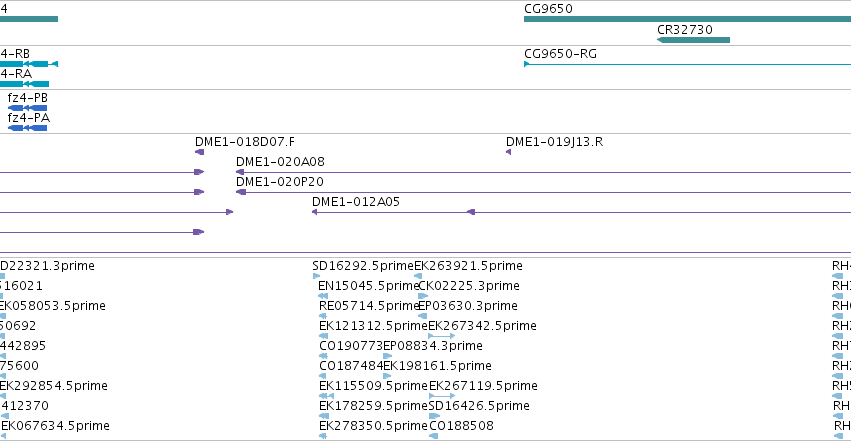Select the EK267119.5prime spliced EST glyph
This screenshot has width=851, height=441.
point(442,396)
